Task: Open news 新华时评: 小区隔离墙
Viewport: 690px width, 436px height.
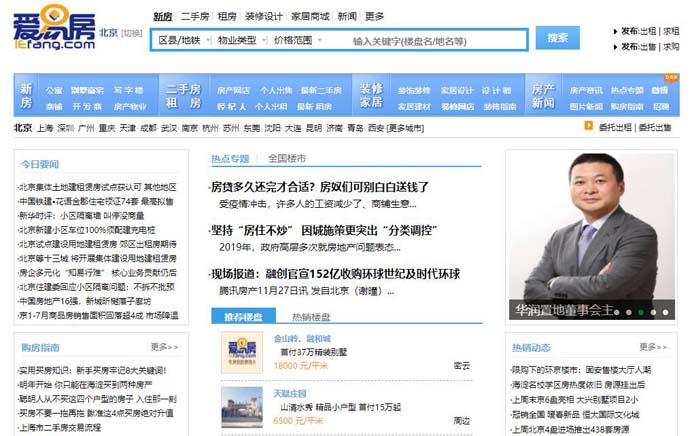Action: 81,216
